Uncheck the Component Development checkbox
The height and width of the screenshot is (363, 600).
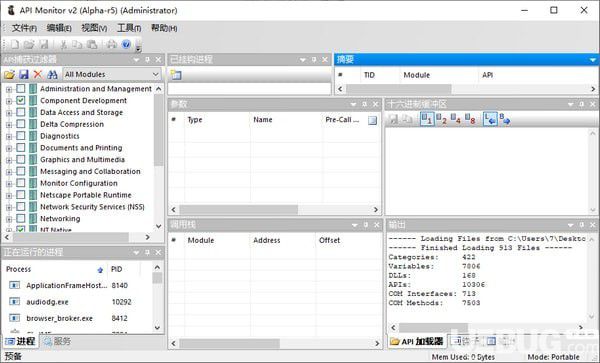(21, 100)
